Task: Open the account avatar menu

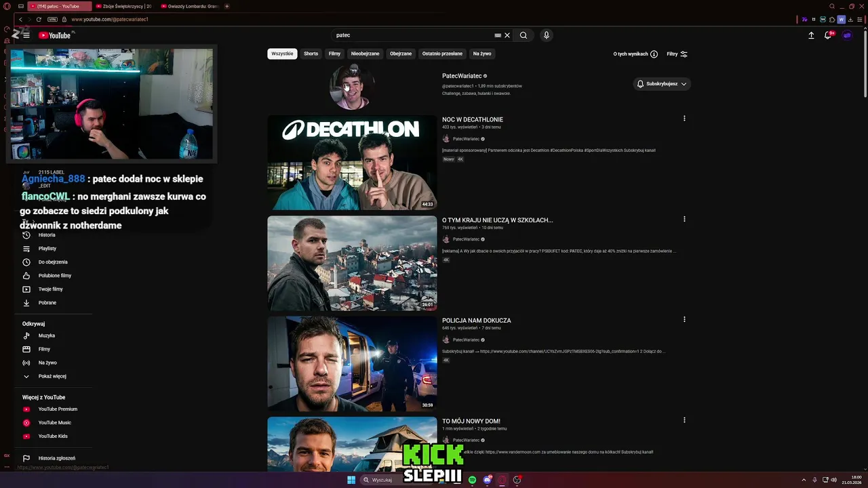Action: [847, 35]
